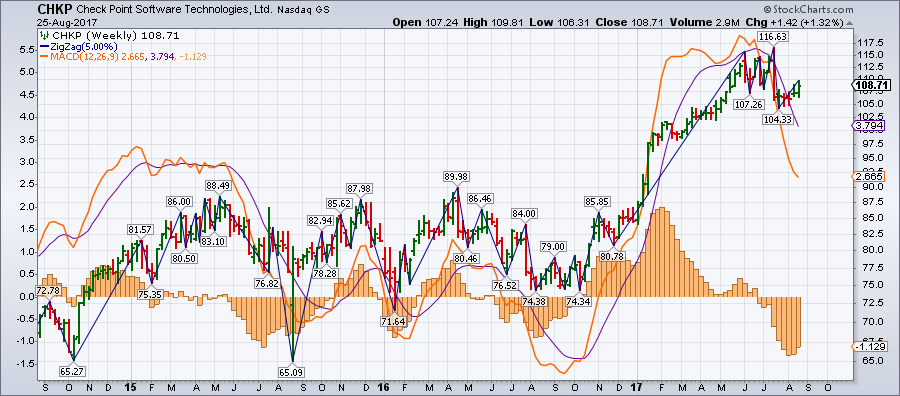Screen dimensions: 900x396
Task: Click the -1.129 histogram axis tag
Action: pos(870,346)
